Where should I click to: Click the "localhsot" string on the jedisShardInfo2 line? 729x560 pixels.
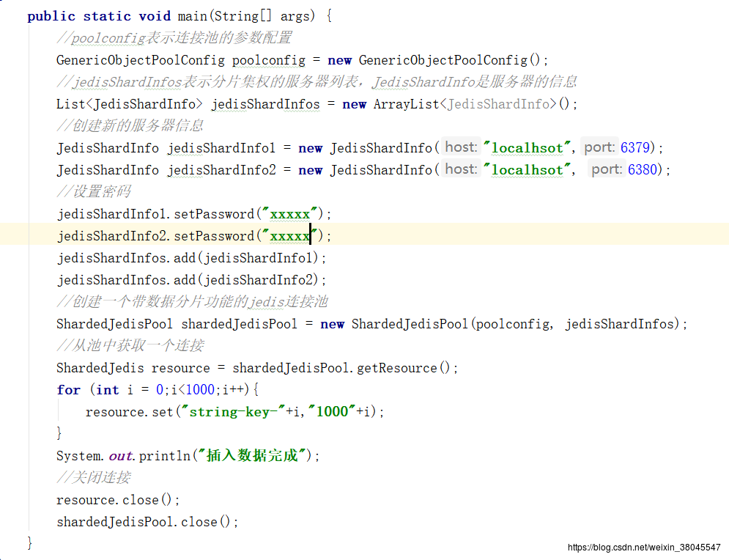(x=527, y=170)
